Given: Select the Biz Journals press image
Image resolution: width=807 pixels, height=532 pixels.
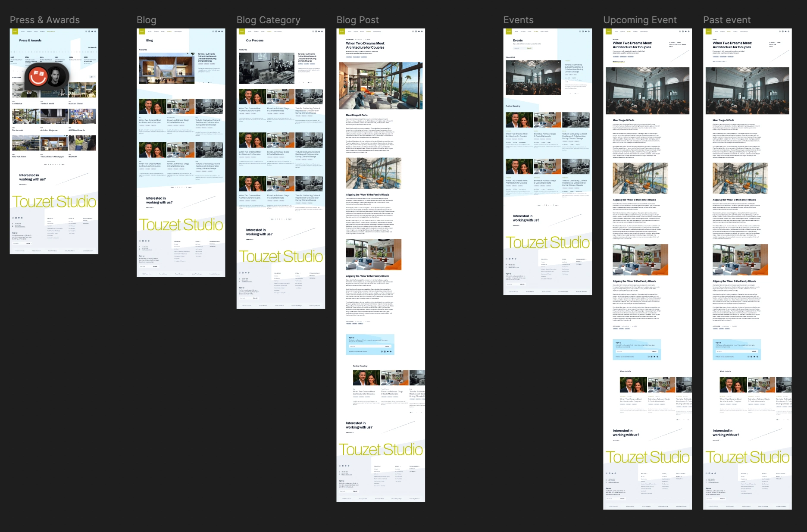Looking at the screenshot, I should 26,117.
